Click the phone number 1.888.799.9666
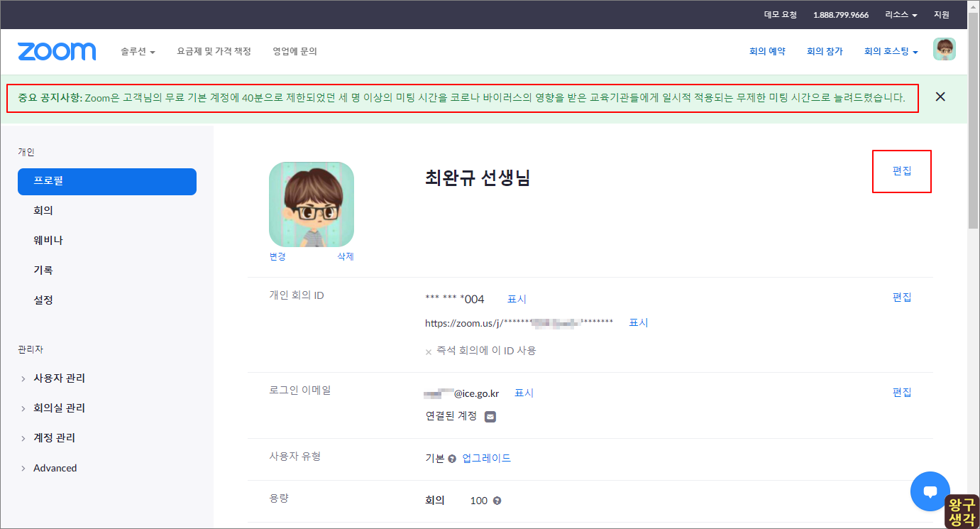Image resolution: width=980 pixels, height=529 pixels. (x=841, y=15)
